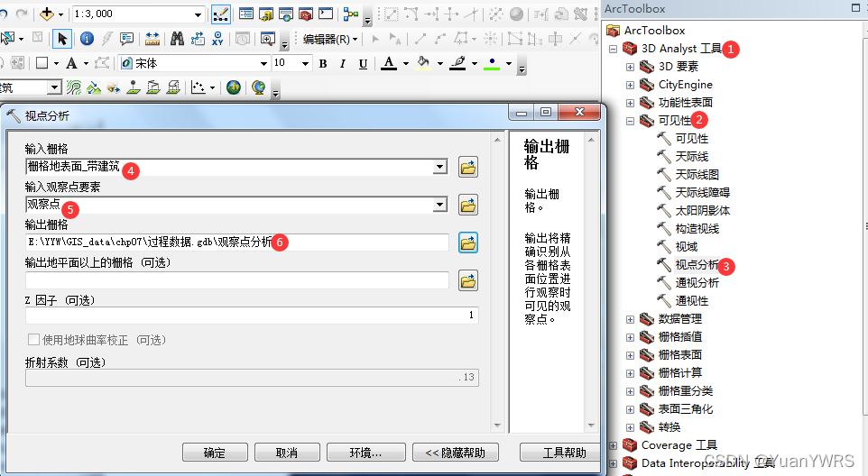Collapse the 3D Analyst 工具 toolbox
Image resolution: width=868 pixels, height=476 pixels.
click(613, 50)
